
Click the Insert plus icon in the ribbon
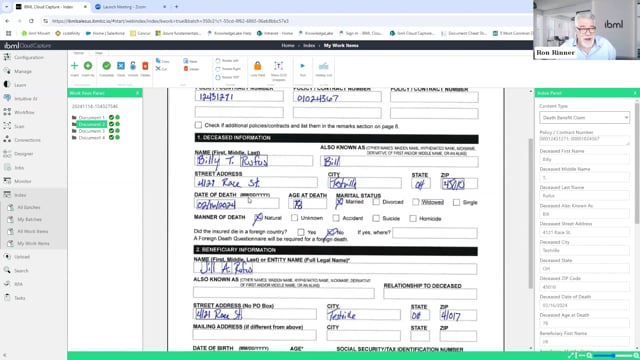tap(74, 66)
